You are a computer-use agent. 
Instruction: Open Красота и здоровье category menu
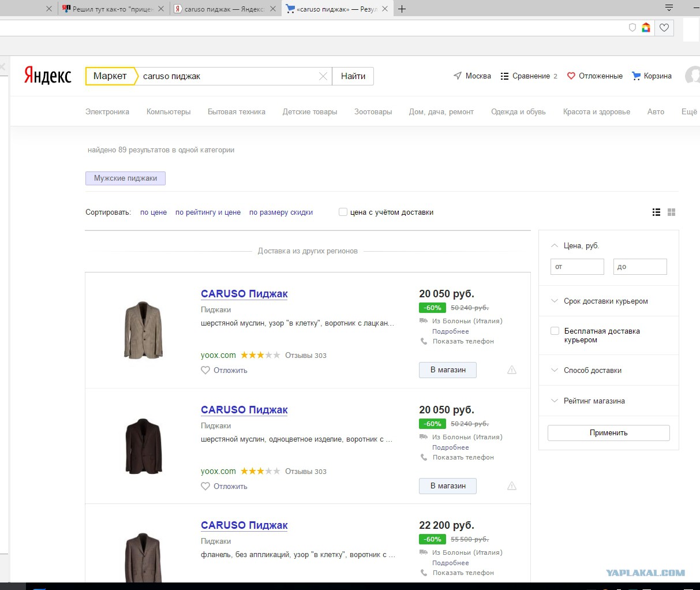(x=597, y=112)
